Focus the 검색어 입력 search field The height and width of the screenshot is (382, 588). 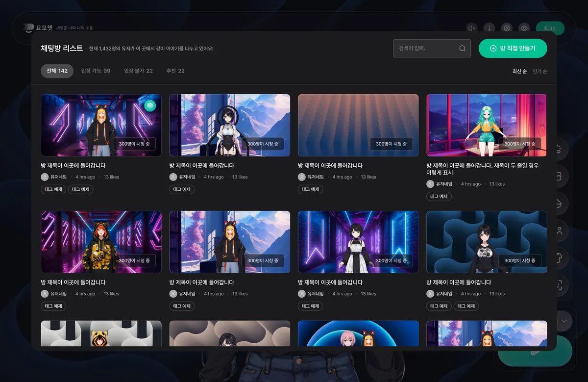coord(432,49)
